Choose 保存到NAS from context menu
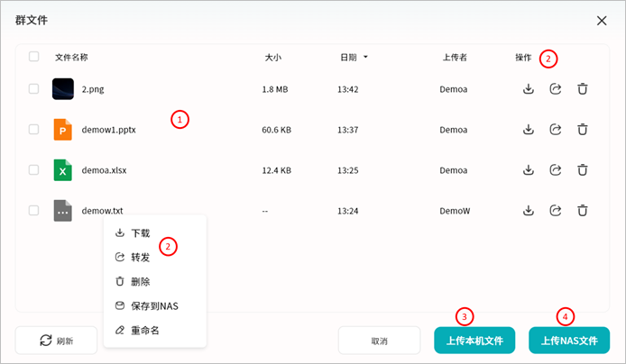 [154, 306]
